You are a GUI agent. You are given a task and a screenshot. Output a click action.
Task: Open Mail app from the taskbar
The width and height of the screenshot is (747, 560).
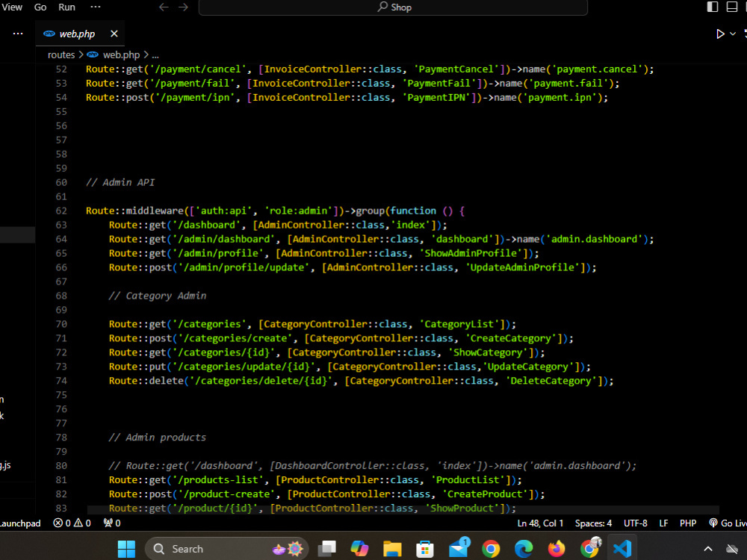click(x=459, y=547)
